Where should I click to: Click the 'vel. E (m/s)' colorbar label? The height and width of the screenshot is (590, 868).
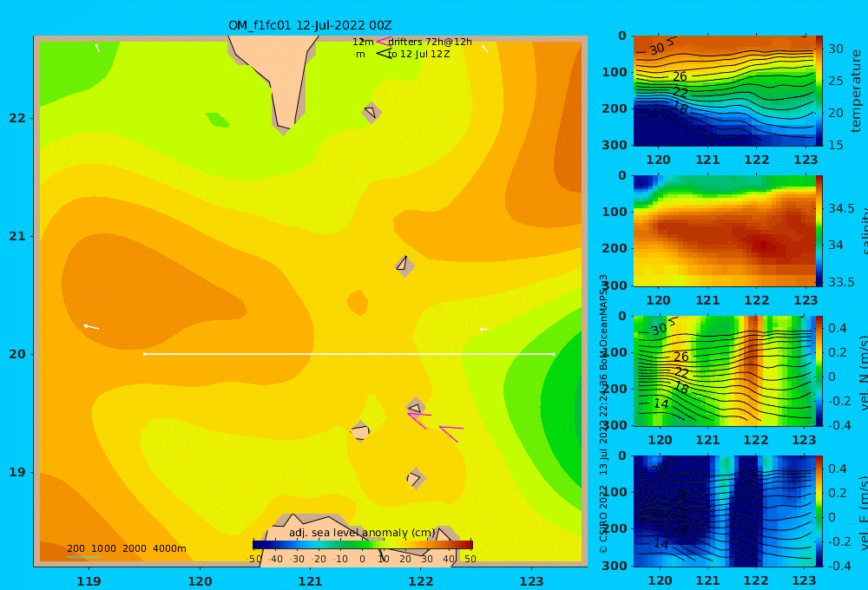(x=864, y=512)
